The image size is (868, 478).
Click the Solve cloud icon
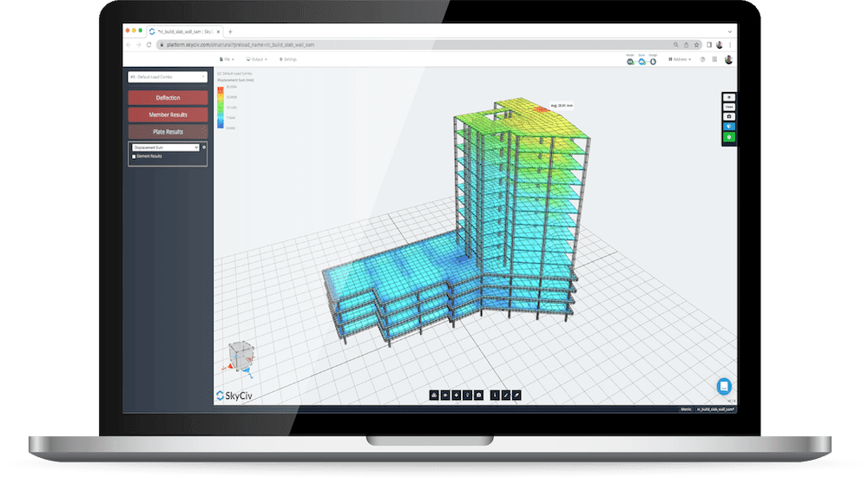coord(641,62)
